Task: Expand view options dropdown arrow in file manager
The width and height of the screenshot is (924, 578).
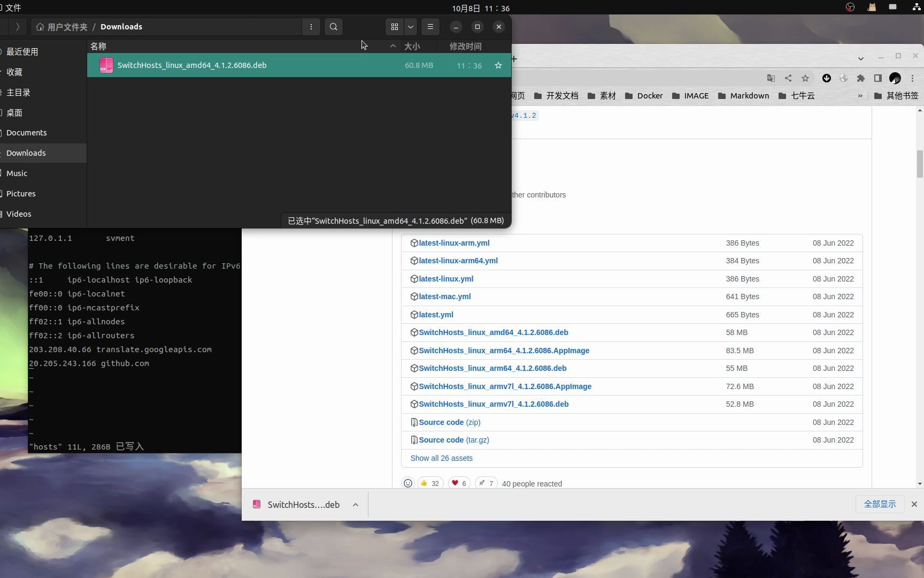Action: (x=411, y=27)
